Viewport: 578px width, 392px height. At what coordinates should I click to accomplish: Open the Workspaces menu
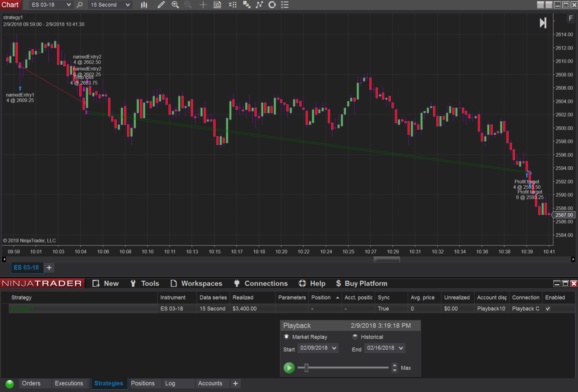click(196, 283)
